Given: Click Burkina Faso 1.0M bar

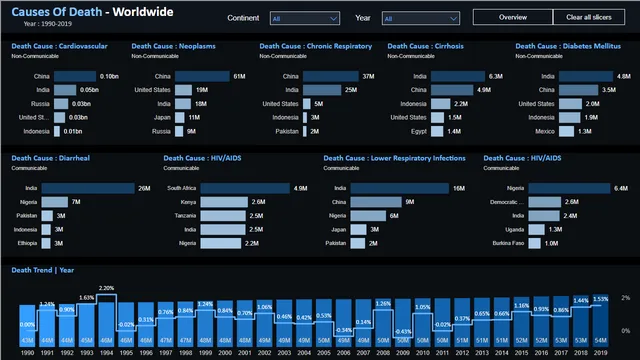Looking at the screenshot, I should point(534,243).
